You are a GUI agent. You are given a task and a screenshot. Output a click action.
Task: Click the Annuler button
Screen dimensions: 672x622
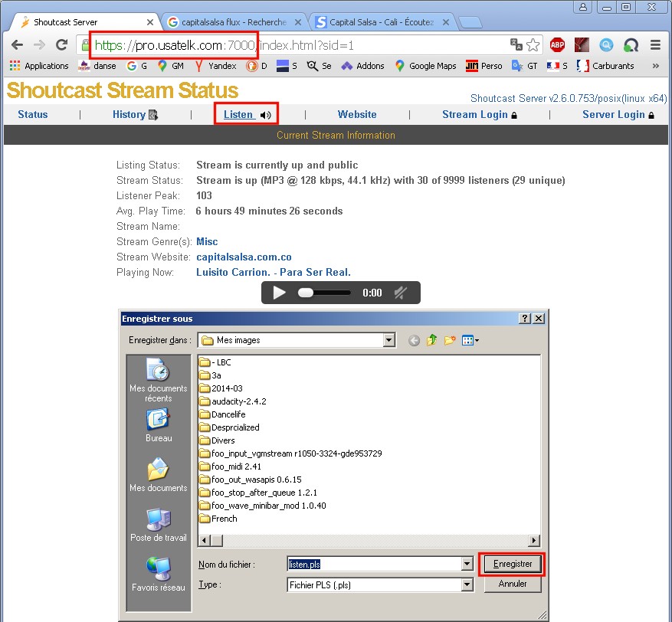click(512, 584)
